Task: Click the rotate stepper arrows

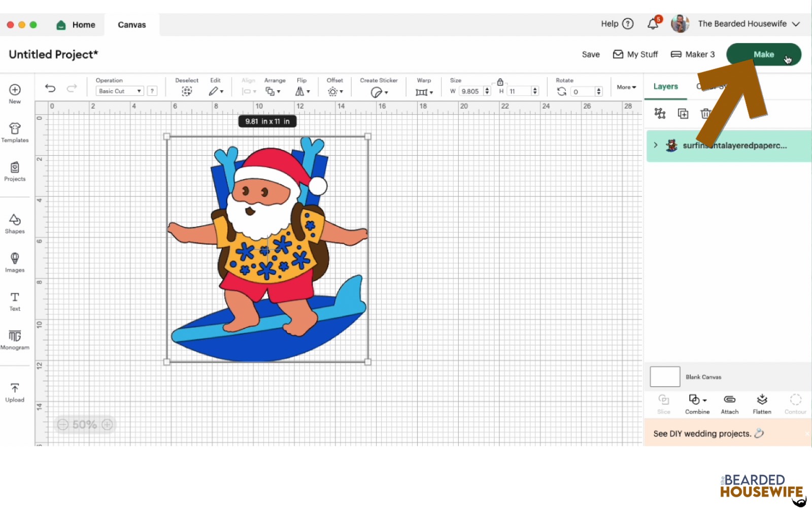Action: 599,92
